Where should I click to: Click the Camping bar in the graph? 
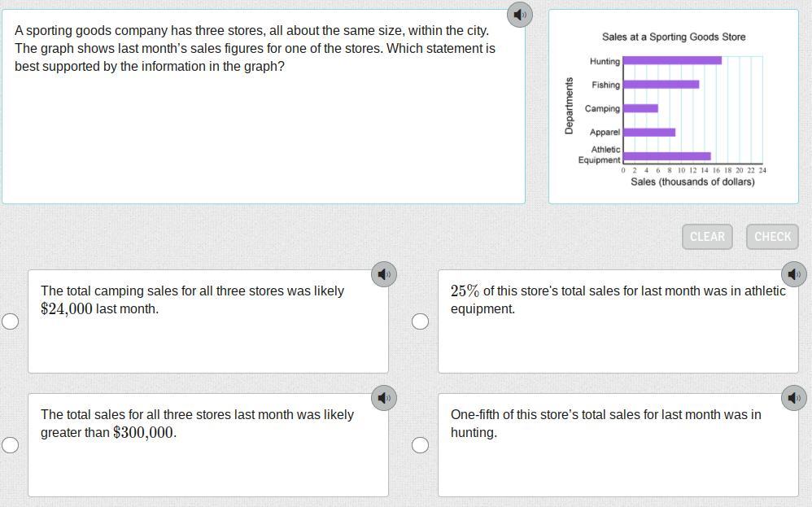tap(640, 108)
